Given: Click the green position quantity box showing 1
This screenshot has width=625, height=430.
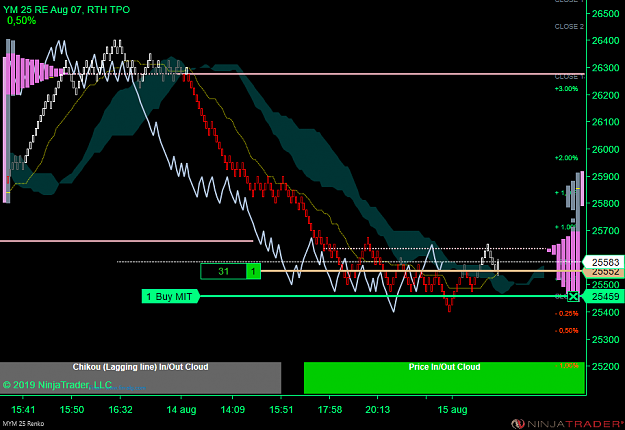Looking at the screenshot, I should (x=254, y=271).
